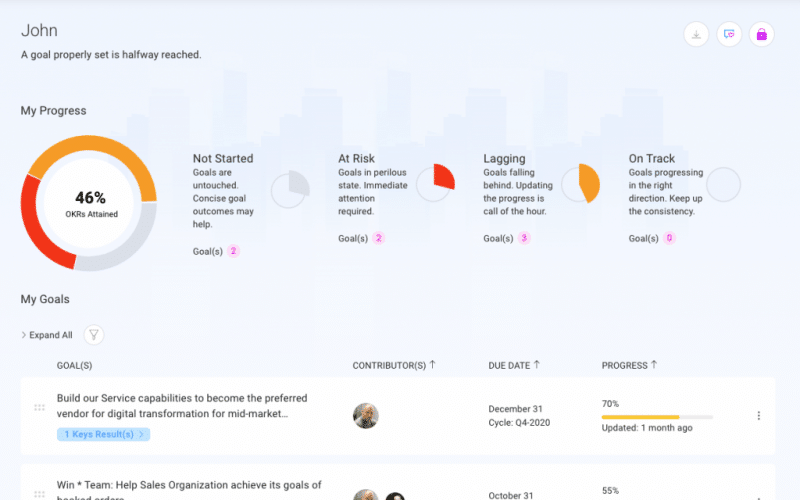The width and height of the screenshot is (800, 500).
Task: Click the On Track empty circle chart
Action: click(x=723, y=184)
